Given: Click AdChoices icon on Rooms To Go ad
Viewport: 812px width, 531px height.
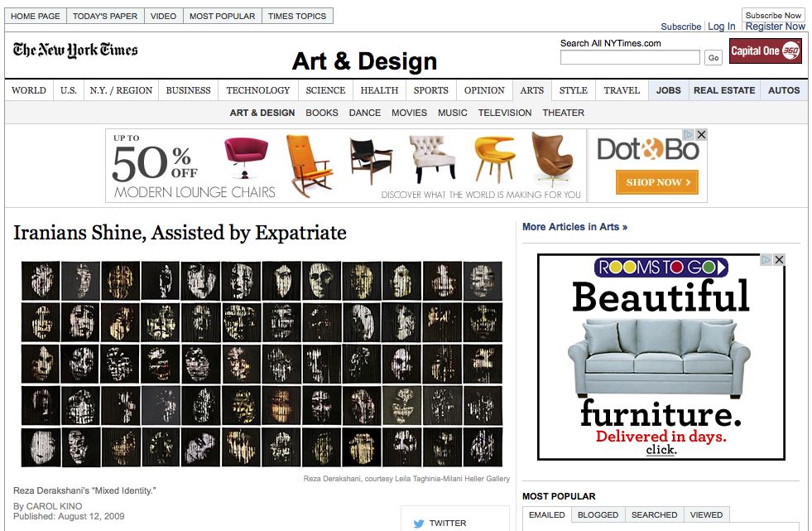Looking at the screenshot, I should [x=766, y=259].
